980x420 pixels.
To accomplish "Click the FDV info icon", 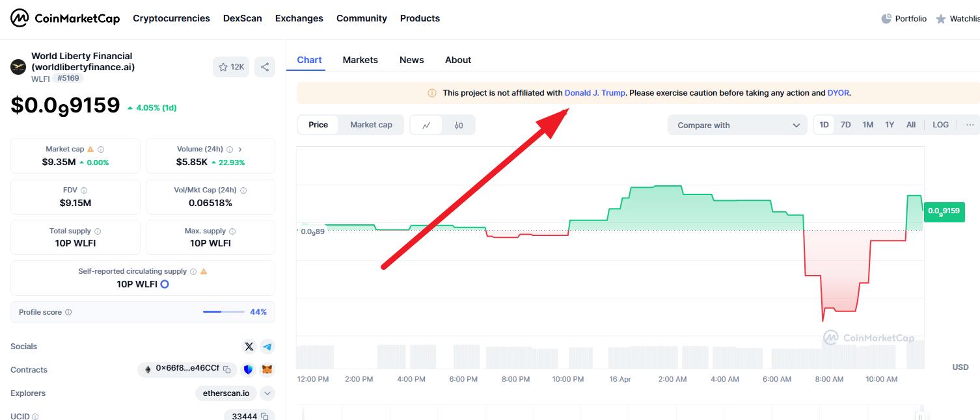I will (x=84, y=190).
